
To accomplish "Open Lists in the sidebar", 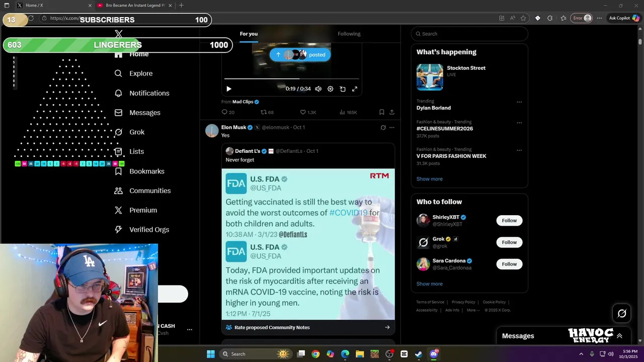I will pos(129,152).
